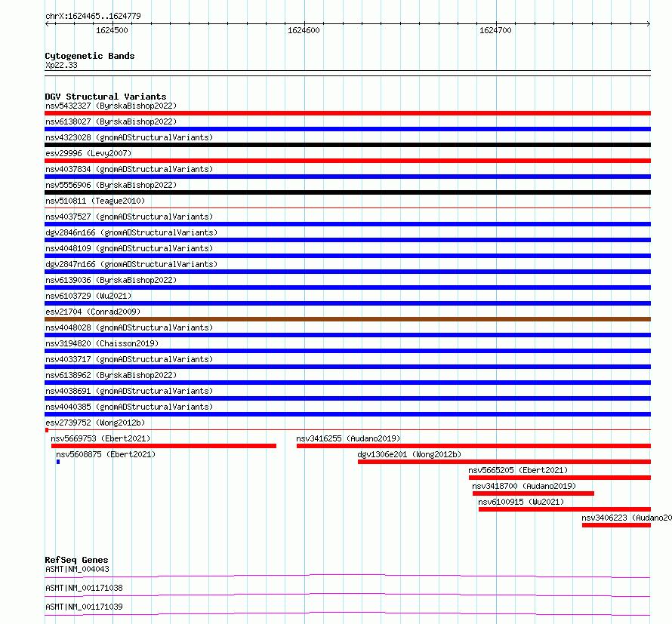Select dgv2846n166 (gnomADStructuralVariants) label

pos(131,232)
